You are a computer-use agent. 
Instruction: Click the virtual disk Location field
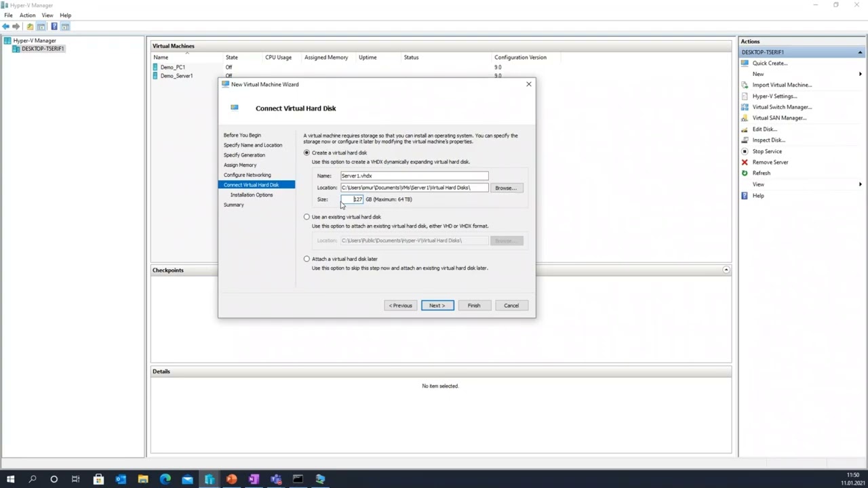[414, 188]
